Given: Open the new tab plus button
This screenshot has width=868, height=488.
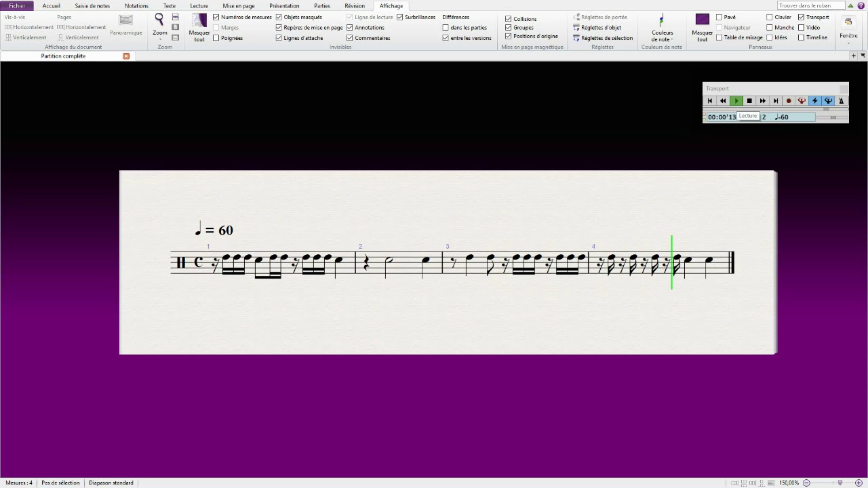Looking at the screenshot, I should (x=854, y=56).
